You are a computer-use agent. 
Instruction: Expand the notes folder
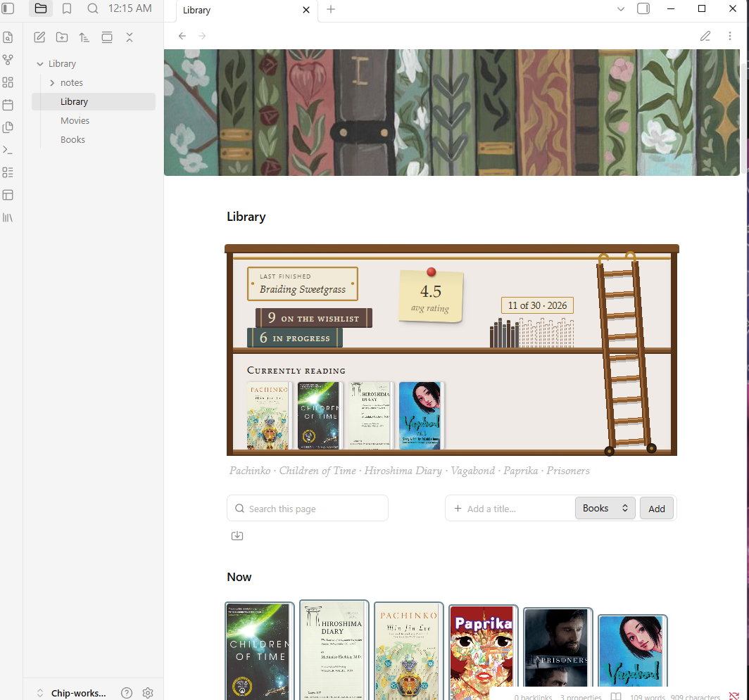52,83
